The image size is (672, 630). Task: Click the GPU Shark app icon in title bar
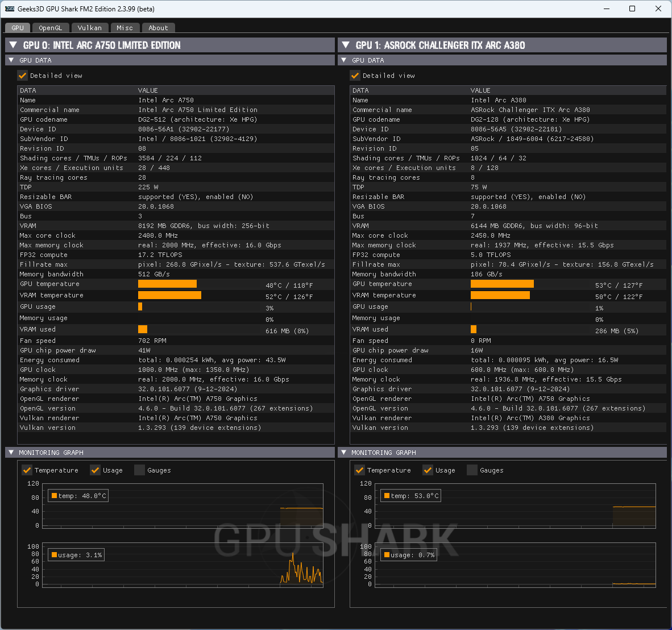pyautogui.click(x=10, y=9)
